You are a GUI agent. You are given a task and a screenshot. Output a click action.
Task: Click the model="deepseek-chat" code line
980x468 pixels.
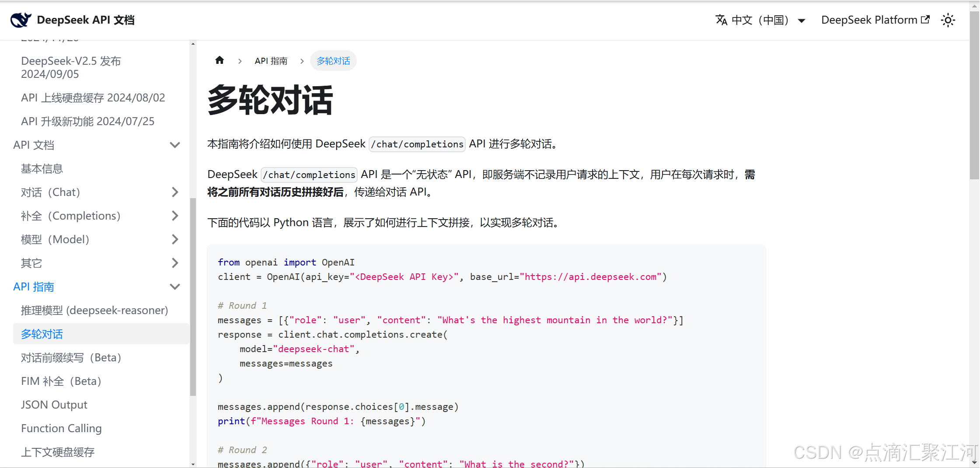299,349
